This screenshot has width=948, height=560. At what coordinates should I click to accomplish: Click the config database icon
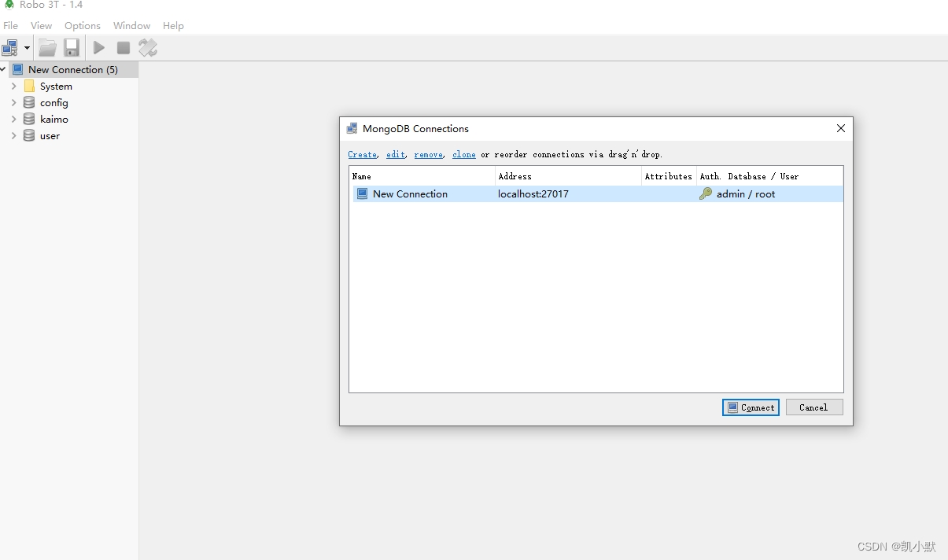[x=29, y=102]
